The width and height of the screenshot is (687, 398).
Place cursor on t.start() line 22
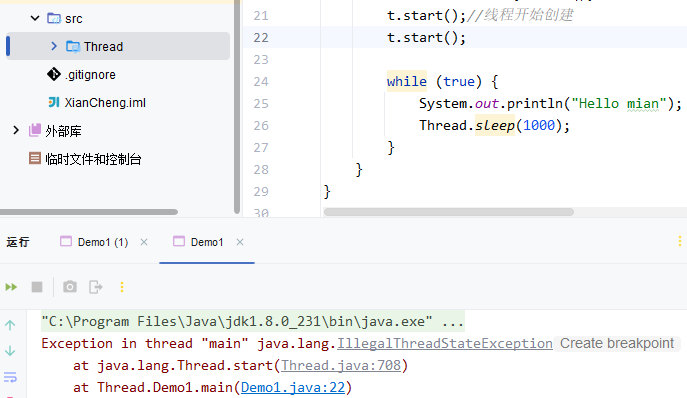tap(426, 38)
